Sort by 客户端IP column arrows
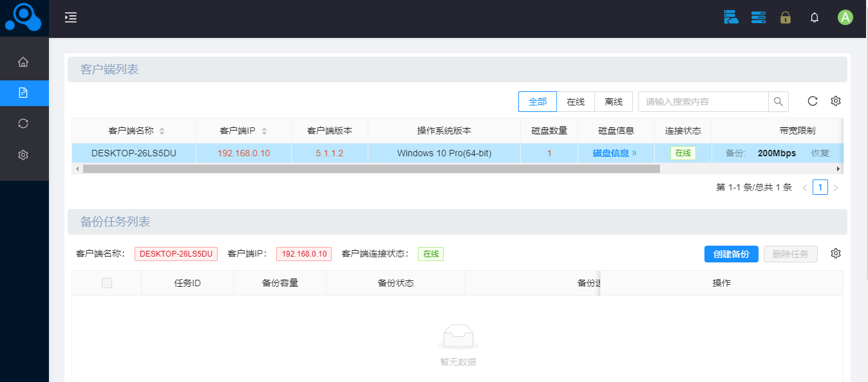868x382 pixels. point(264,131)
